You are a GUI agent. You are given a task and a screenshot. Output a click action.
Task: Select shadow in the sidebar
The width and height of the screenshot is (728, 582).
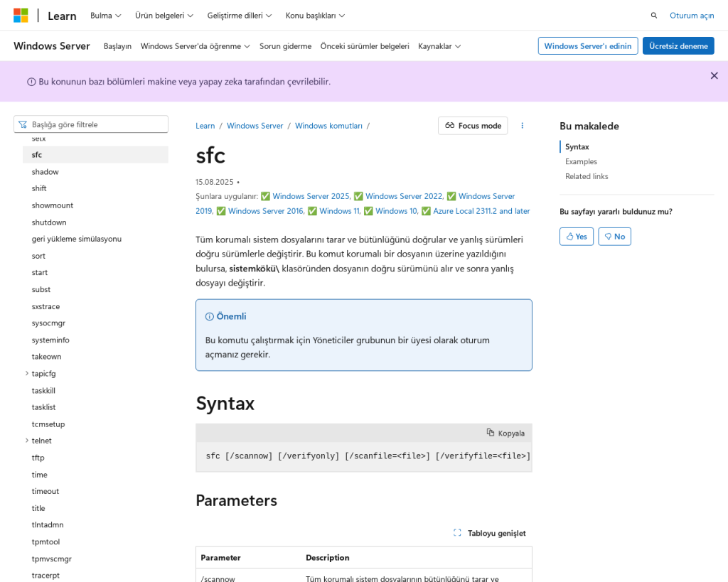click(45, 172)
